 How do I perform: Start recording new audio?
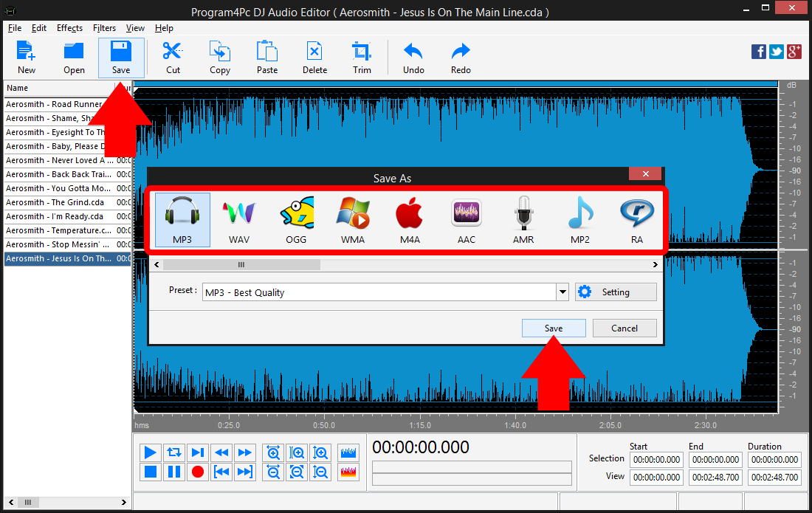pyautogui.click(x=197, y=472)
